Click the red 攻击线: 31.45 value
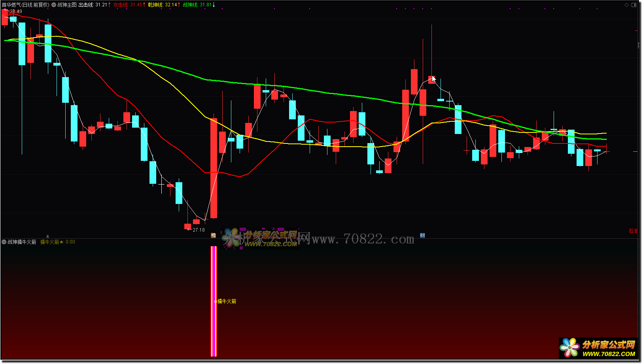This screenshot has height=364, width=643. pos(128,5)
